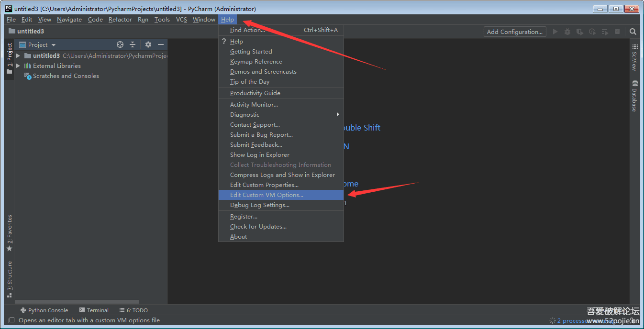Click the Project panel horizontal scrollbar
This screenshot has height=329, width=644.
[77, 302]
